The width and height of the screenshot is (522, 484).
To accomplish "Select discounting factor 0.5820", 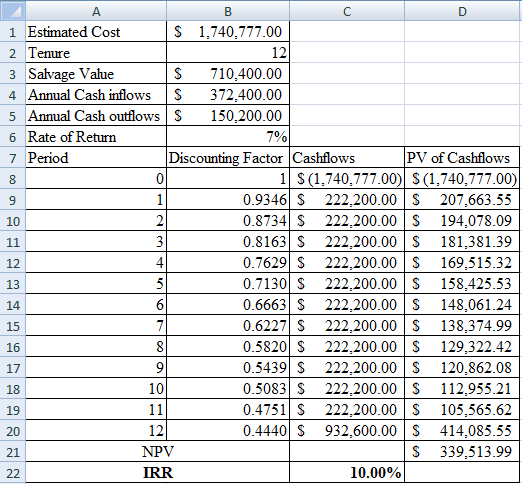I will click(228, 347).
